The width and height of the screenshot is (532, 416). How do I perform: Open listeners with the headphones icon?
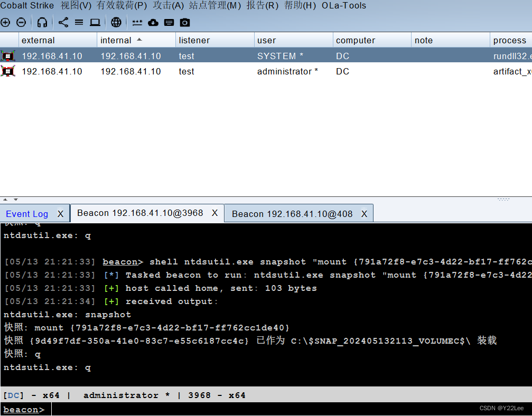(42, 22)
